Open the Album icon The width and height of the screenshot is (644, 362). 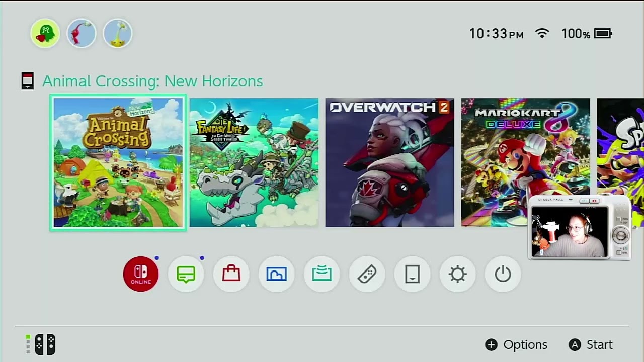(277, 274)
